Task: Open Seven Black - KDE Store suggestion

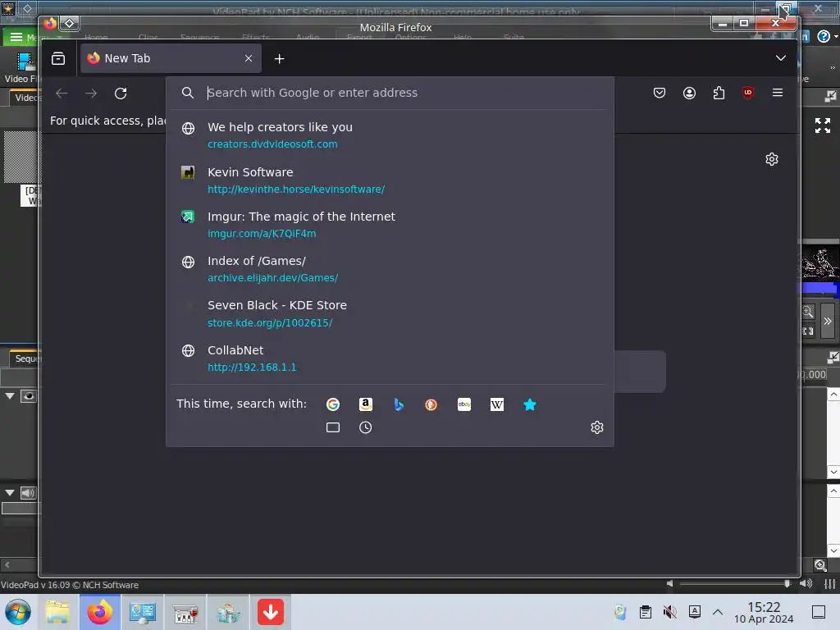Action: pyautogui.click(x=390, y=313)
